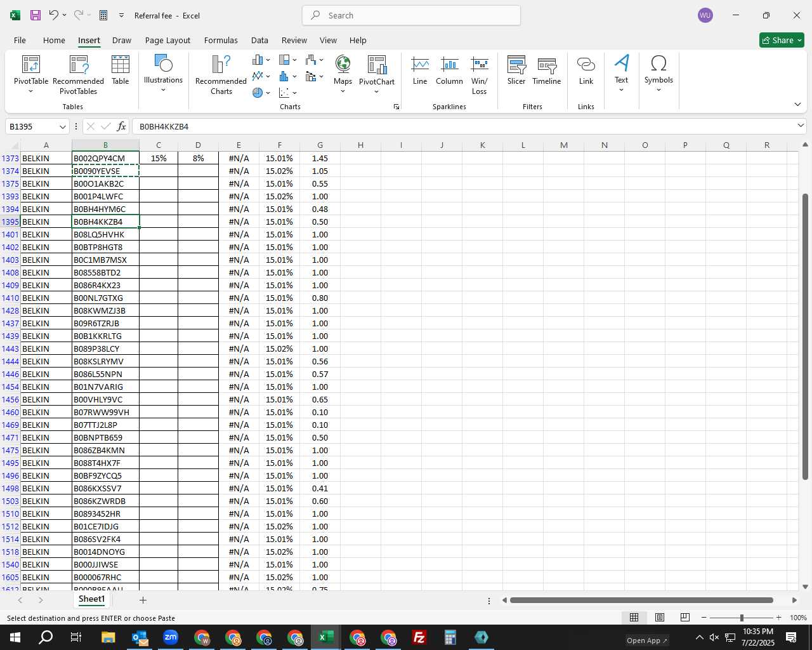Click the Share button
Image resolution: width=812 pixels, height=650 pixels.
pyautogui.click(x=782, y=40)
